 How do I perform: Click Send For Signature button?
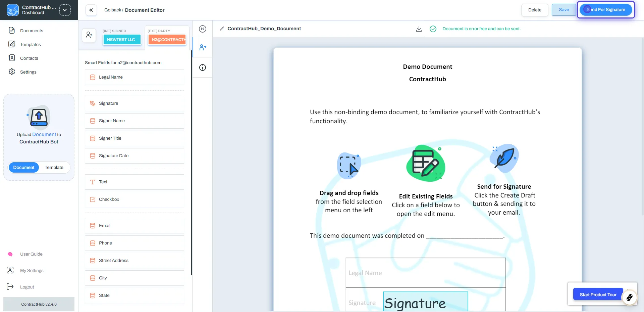point(606,10)
